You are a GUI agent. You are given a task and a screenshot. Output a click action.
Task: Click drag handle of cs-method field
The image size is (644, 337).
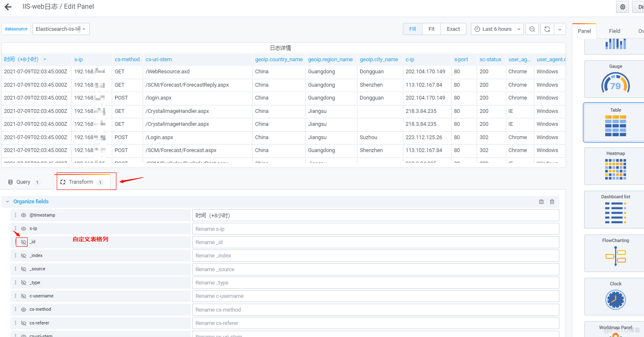(x=15, y=309)
